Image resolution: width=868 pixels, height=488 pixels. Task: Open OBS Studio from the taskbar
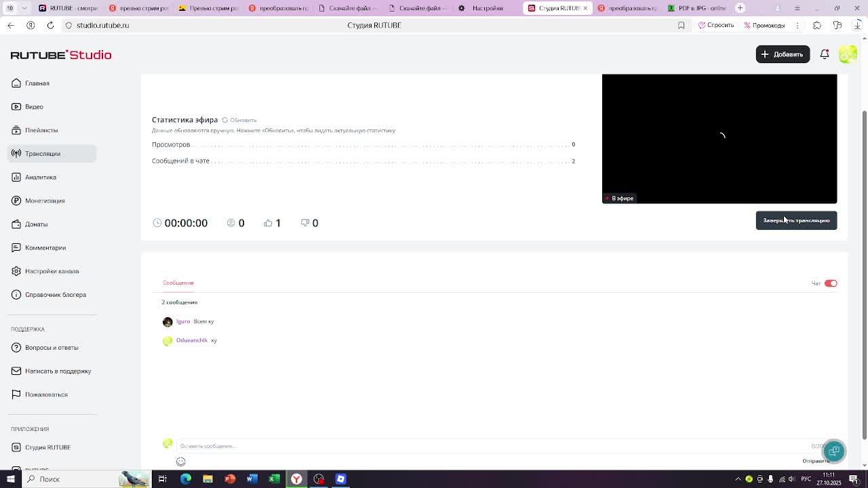[319, 479]
